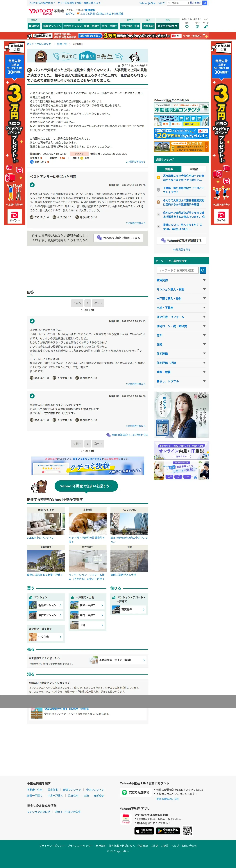Viewport: 236px width, 868px height.
Task: Click 3LDK以上のマンション thumbnail
Action: (x=46, y=523)
